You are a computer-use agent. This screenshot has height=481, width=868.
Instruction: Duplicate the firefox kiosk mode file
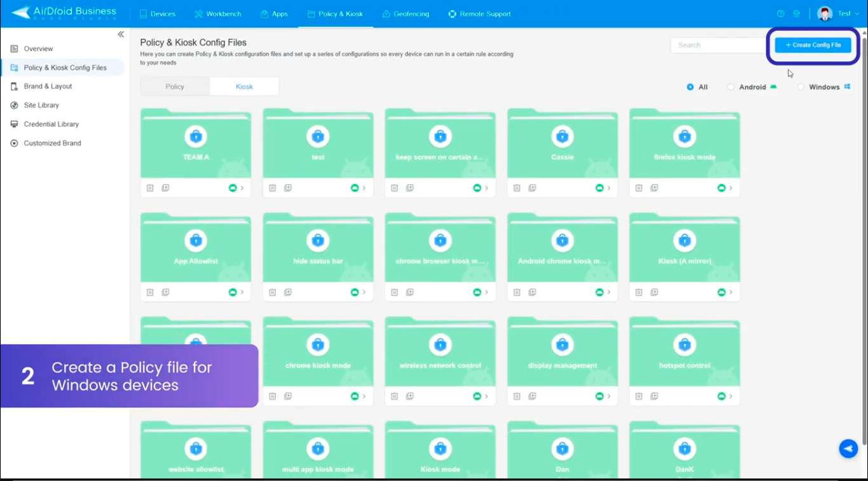coord(654,188)
